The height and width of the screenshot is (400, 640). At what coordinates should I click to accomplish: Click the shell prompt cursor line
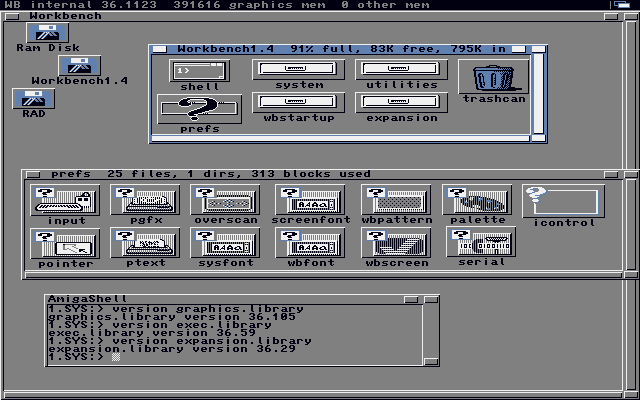pyautogui.click(x=84, y=357)
